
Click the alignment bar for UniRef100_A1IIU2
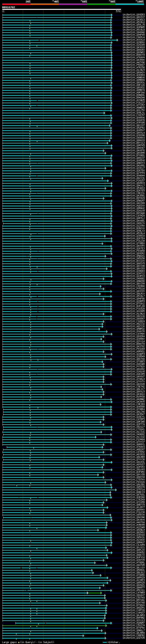(50, 437)
